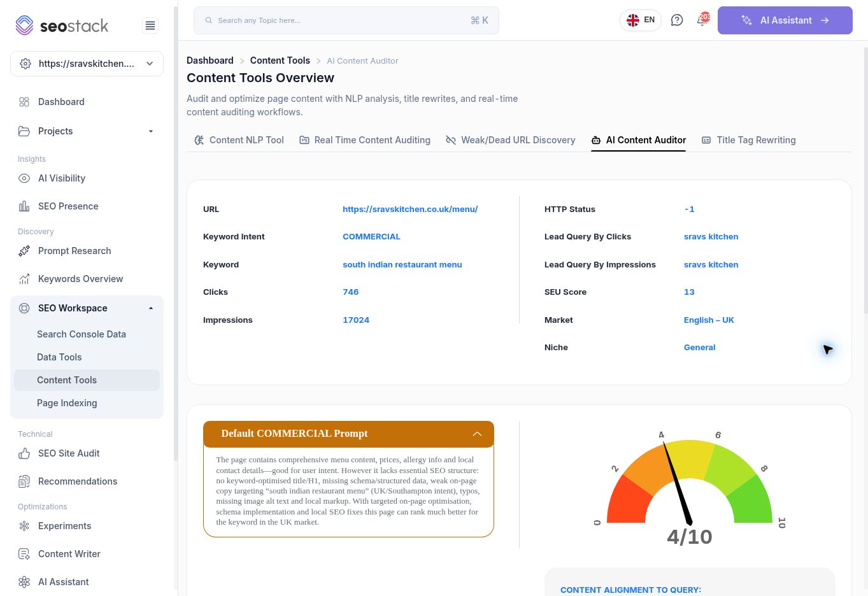Click the Keywords Overview chart icon
868x596 pixels.
click(24, 279)
